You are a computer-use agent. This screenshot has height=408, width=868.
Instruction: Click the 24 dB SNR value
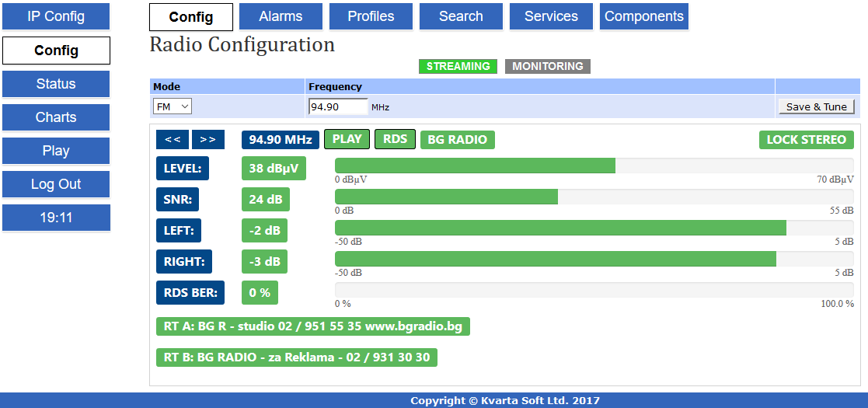coord(266,199)
